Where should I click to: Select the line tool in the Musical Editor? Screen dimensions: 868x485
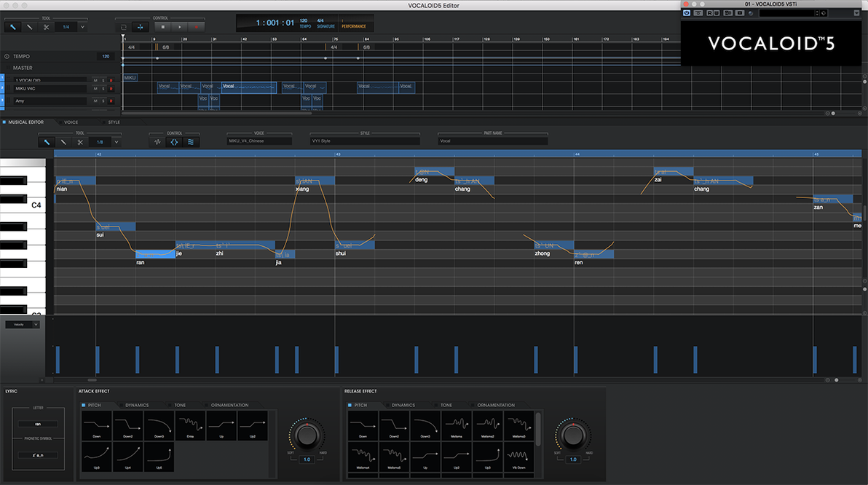[63, 142]
